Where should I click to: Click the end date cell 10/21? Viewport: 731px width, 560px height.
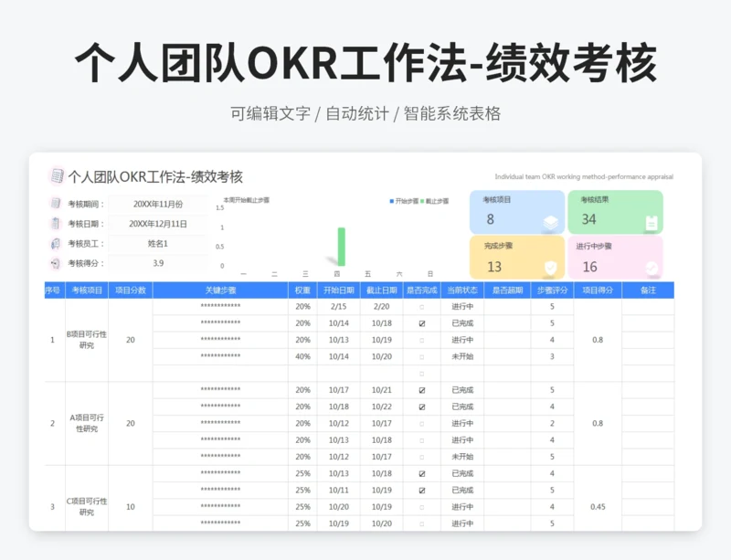pos(382,390)
